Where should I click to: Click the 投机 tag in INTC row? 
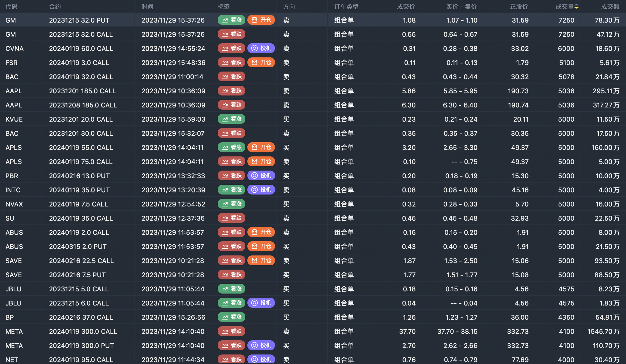coord(261,190)
